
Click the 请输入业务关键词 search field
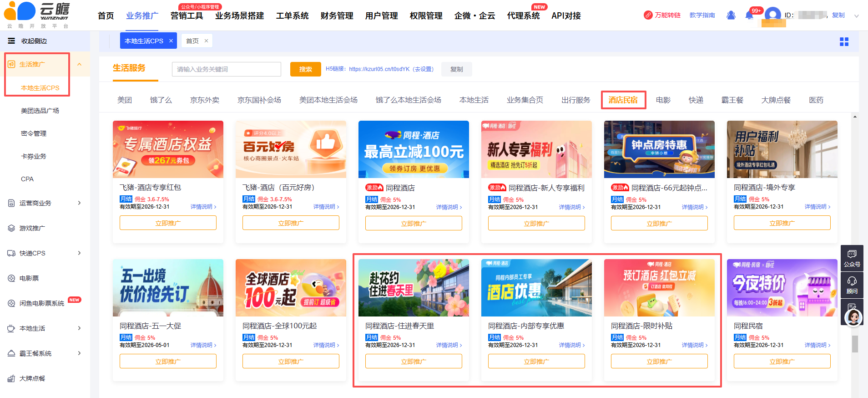pos(226,69)
